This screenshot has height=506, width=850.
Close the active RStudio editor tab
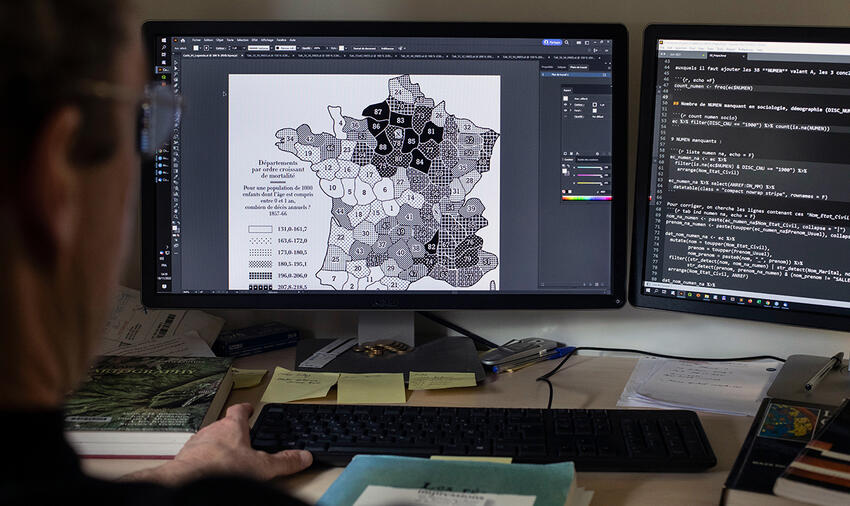coord(744,56)
